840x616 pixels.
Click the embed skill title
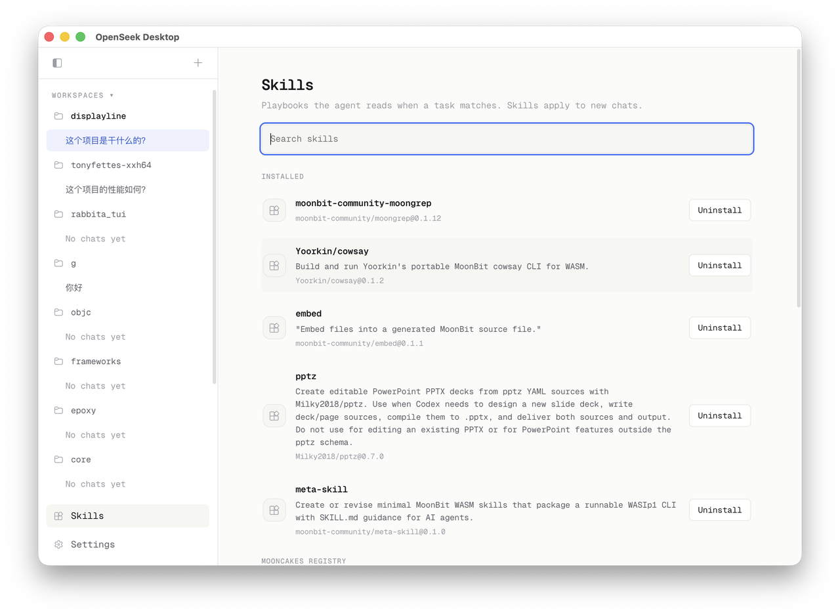(308, 314)
